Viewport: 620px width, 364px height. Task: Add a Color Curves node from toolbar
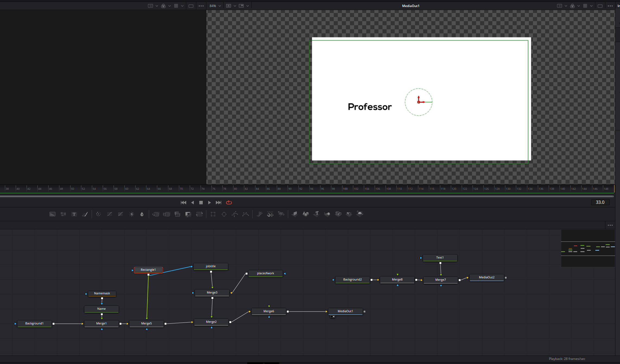tap(110, 214)
